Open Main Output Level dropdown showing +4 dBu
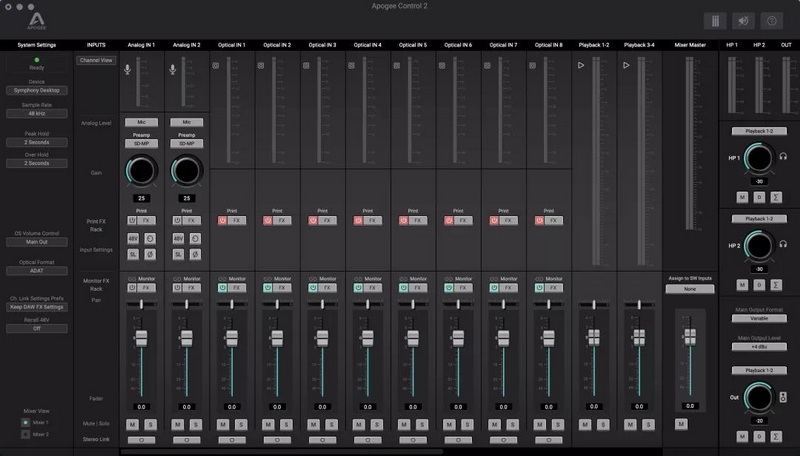This screenshot has height=456, width=800. pyautogui.click(x=759, y=347)
